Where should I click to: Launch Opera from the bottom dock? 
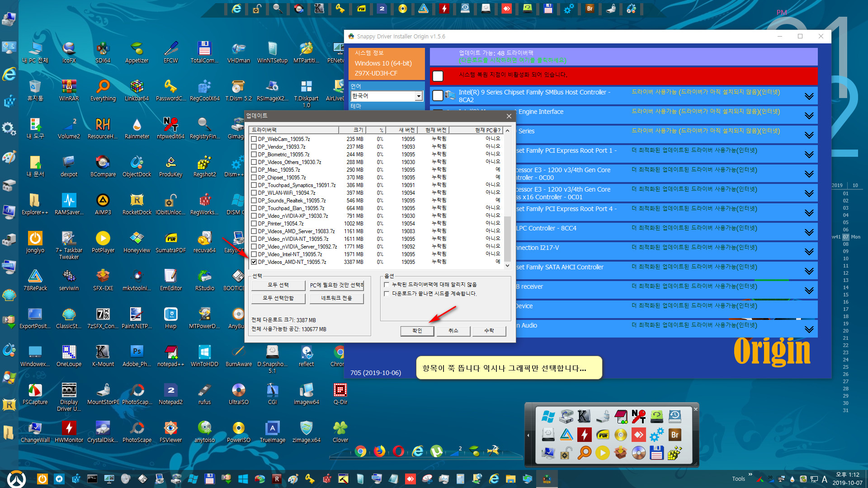pyautogui.click(x=398, y=451)
